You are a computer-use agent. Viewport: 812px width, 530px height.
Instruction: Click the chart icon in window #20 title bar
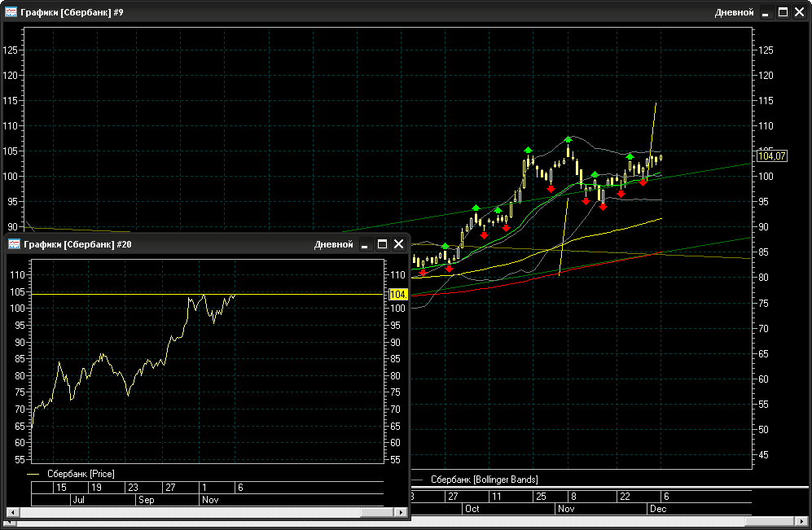point(14,244)
